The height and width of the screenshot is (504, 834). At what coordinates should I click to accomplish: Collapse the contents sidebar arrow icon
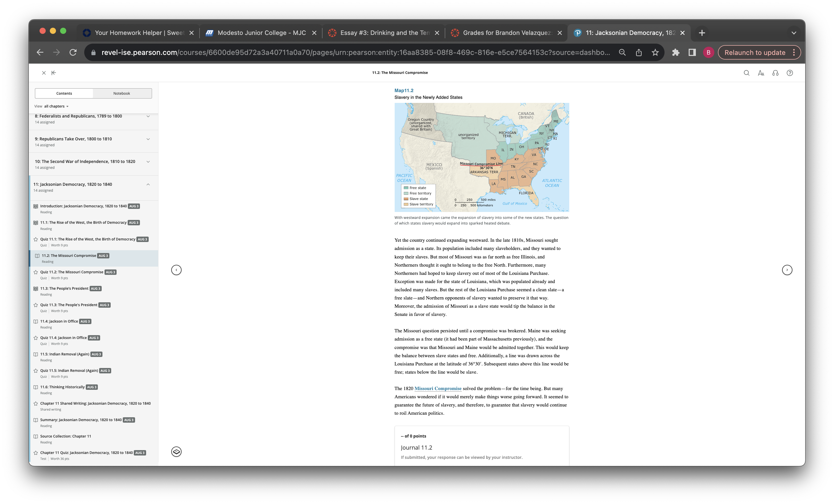[53, 73]
